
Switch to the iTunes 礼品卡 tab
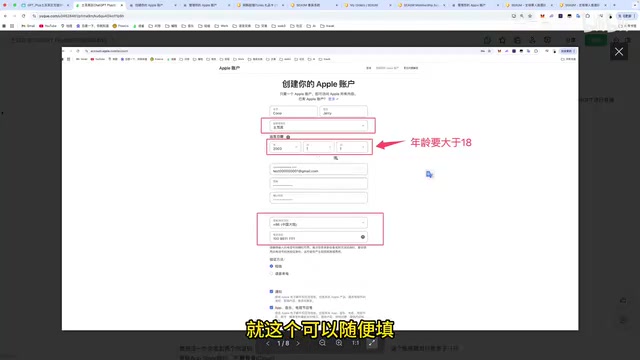(259, 5)
